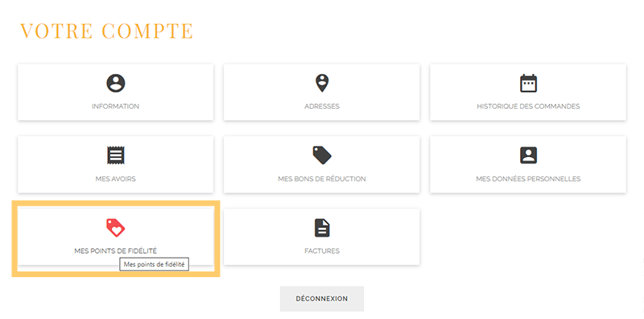Open MES DONNÉES PERSONNELLES label
The image size is (644, 319).
[528, 179]
